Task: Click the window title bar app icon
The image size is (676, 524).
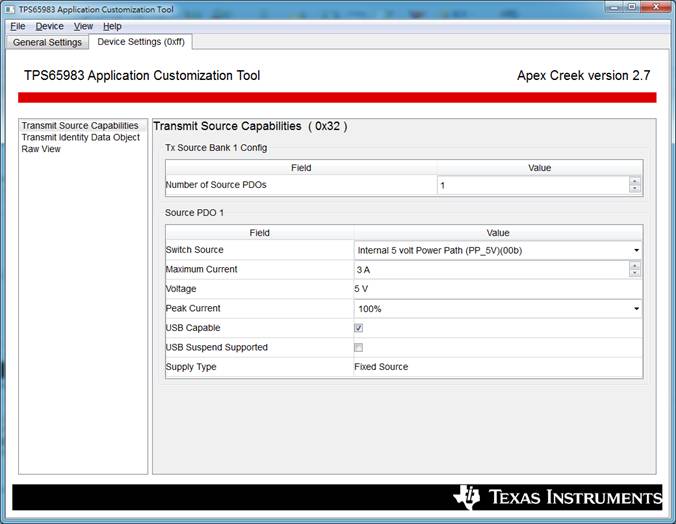Action: 10,9
